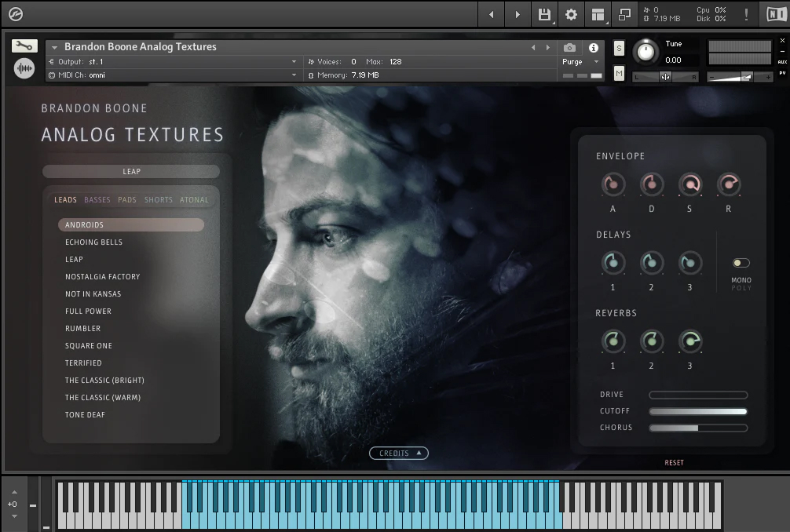Select previous instrument with header left arrow
The height and width of the screenshot is (532, 790).
[533, 47]
